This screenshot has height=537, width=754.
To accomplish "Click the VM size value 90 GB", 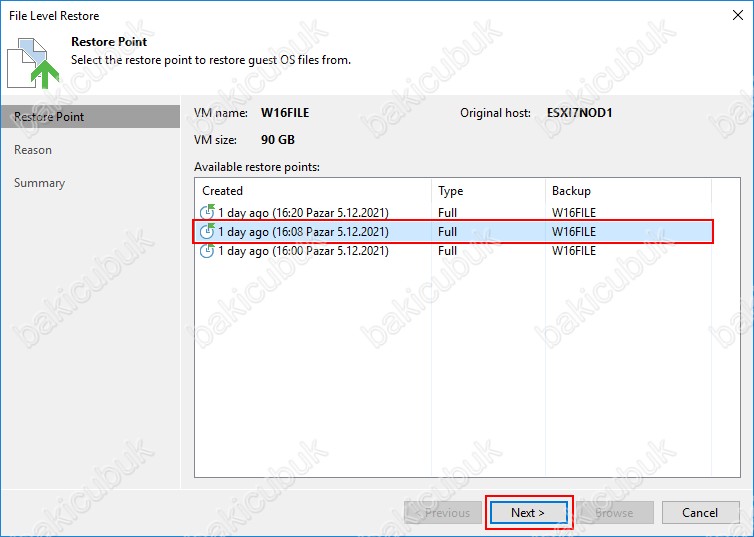I will [277, 140].
